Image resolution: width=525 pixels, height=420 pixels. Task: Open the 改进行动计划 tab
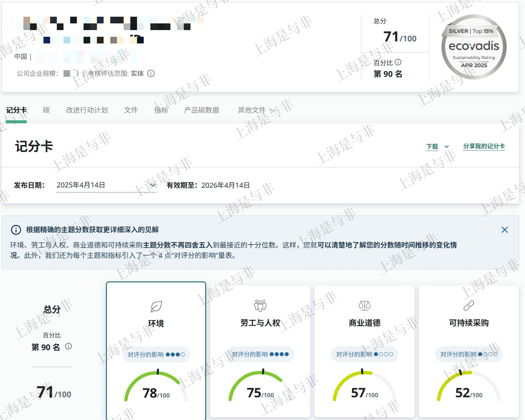[87, 110]
